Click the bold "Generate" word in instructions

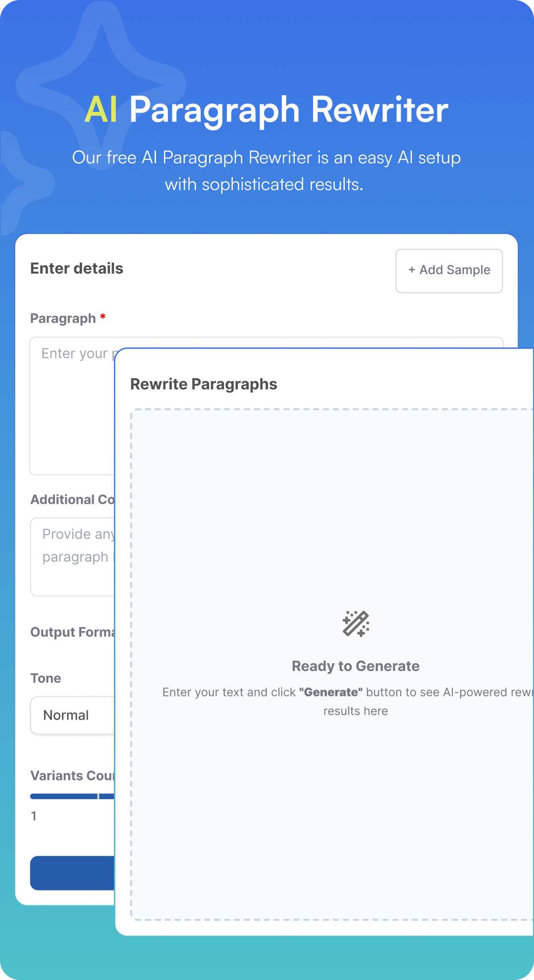330,692
